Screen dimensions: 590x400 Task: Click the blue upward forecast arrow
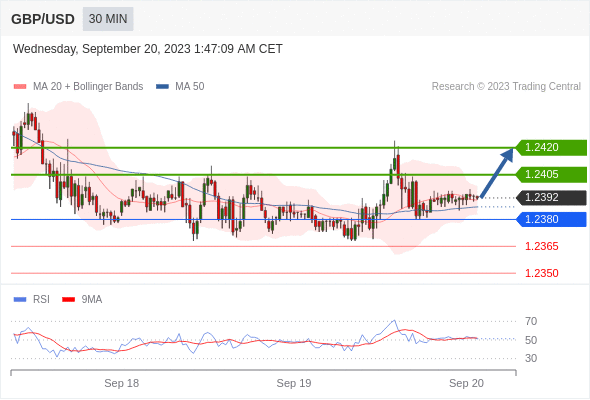[x=497, y=173]
